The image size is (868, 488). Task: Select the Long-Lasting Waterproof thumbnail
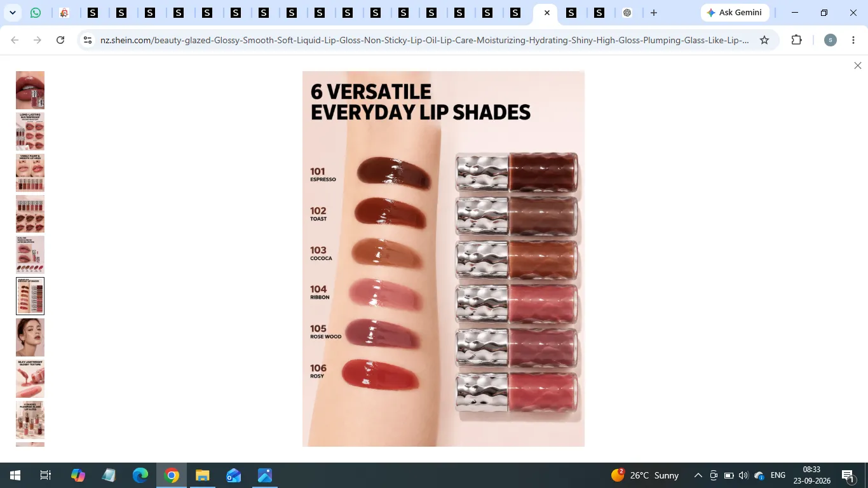click(x=30, y=132)
